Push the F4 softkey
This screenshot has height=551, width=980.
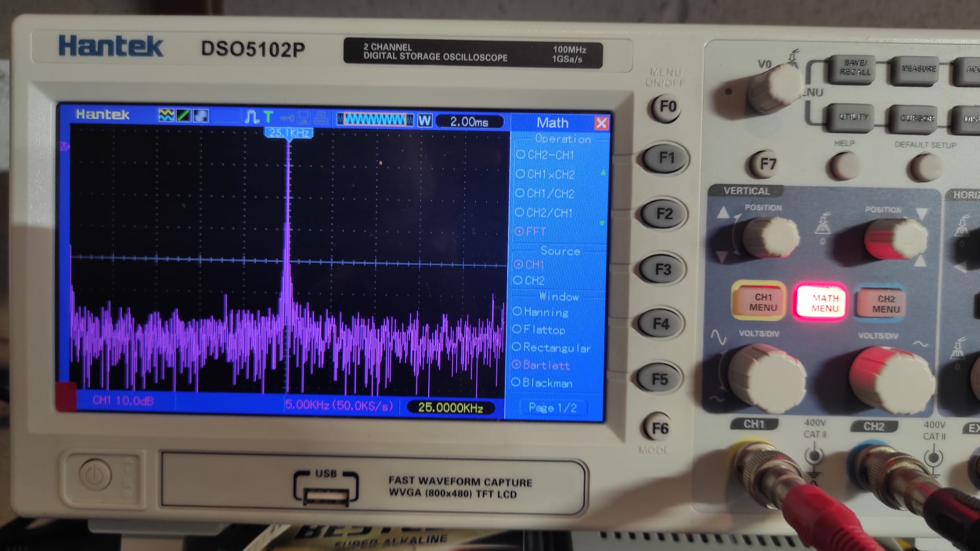(661, 325)
